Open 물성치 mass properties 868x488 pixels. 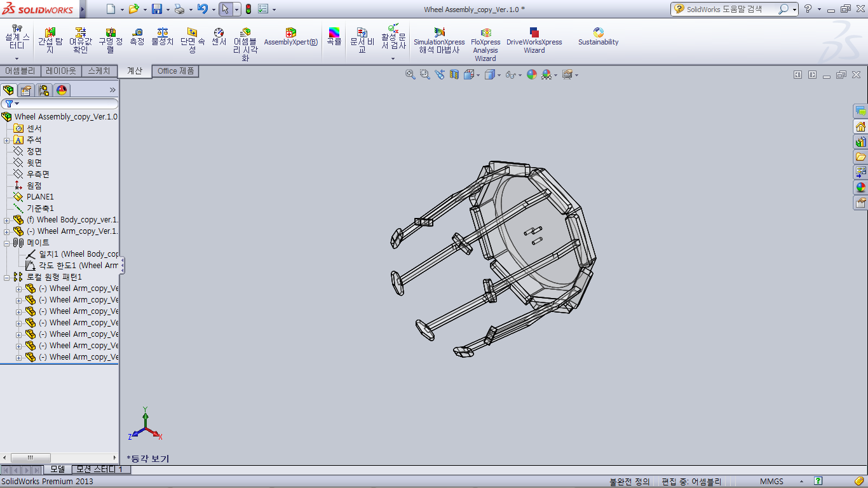pyautogui.click(x=162, y=37)
